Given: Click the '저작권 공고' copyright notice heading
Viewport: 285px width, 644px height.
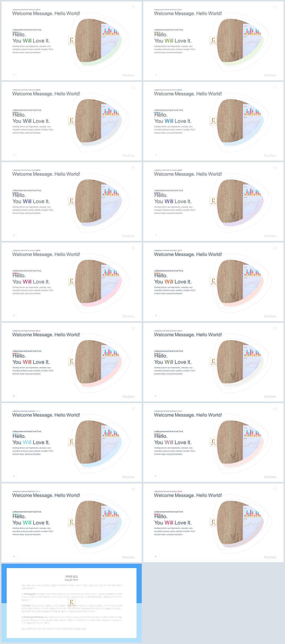Looking at the screenshot, I should click(71, 577).
